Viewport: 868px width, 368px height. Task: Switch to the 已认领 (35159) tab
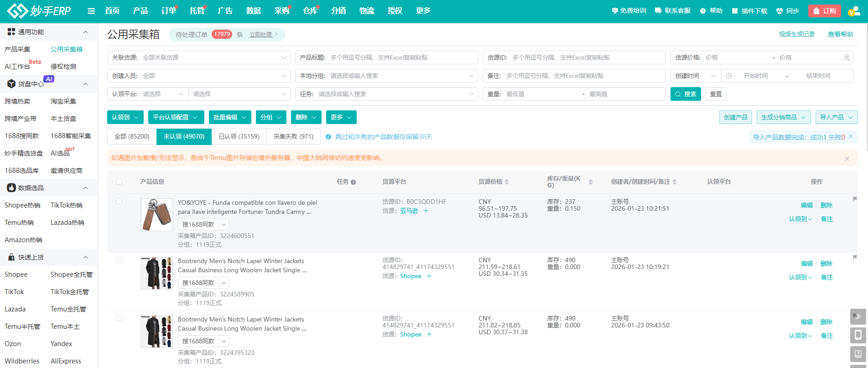(x=239, y=136)
